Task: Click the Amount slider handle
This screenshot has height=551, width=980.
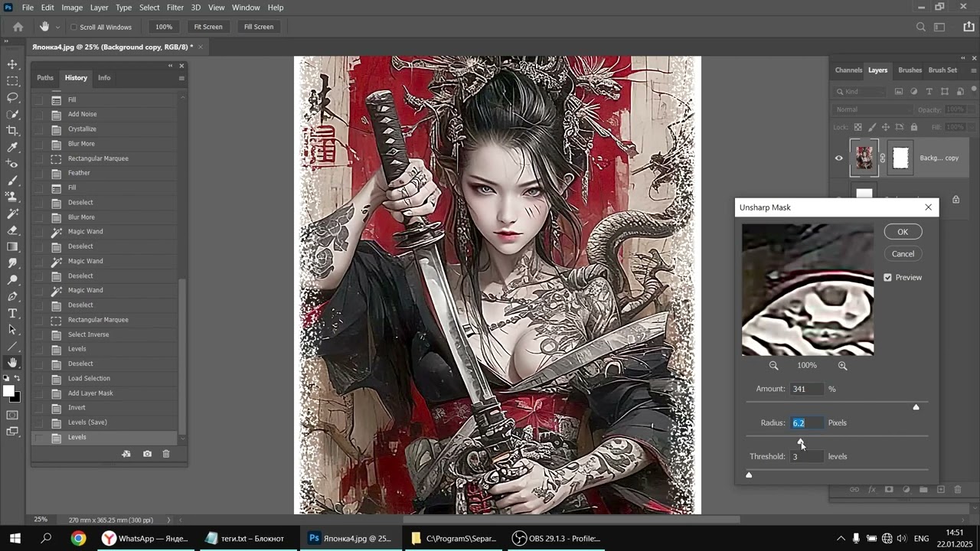Action: [x=916, y=407]
